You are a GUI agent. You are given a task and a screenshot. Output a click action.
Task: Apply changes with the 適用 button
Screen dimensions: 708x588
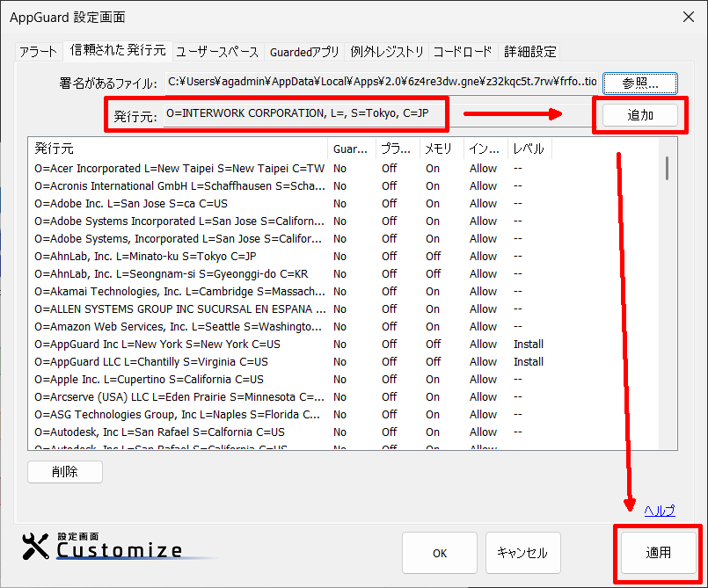click(x=658, y=553)
